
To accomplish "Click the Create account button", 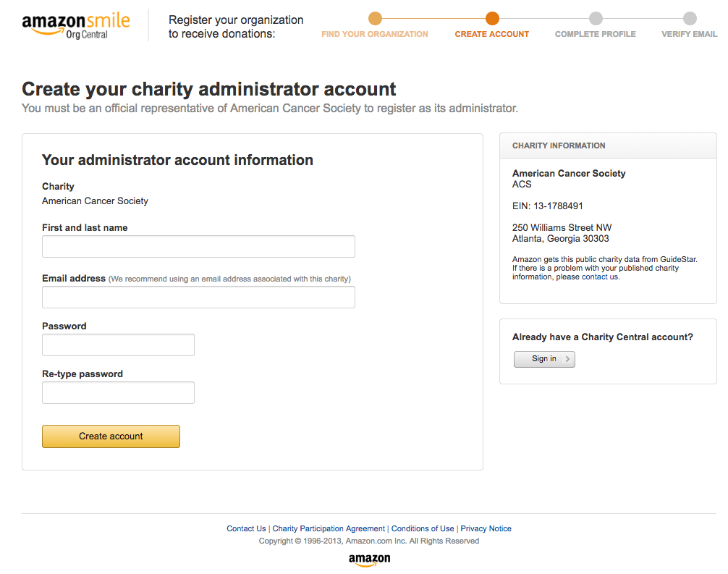I will [x=111, y=436].
